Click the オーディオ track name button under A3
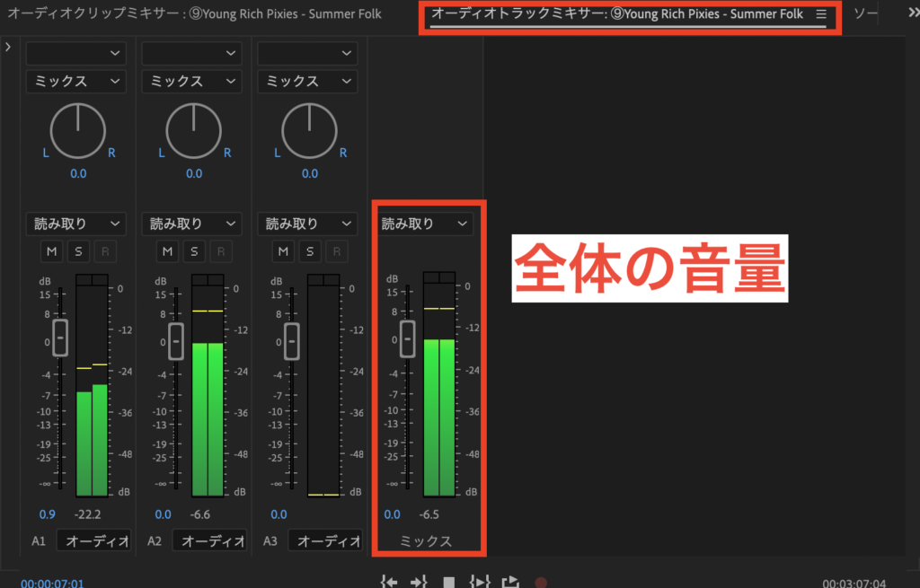920x588 pixels. [325, 540]
